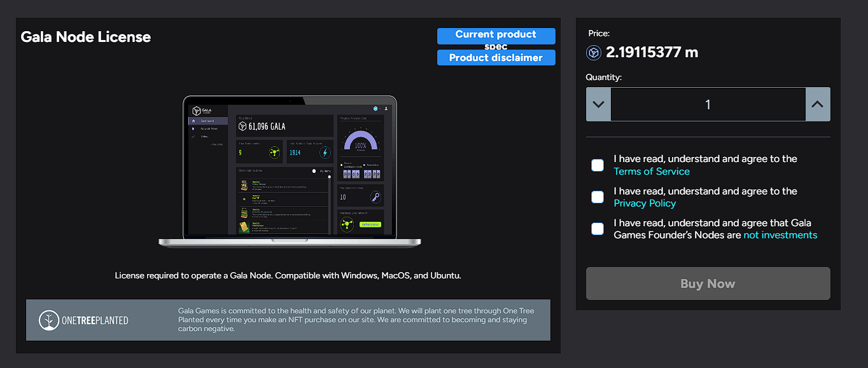Click the Buy Now button
Viewport: 868px width, 368px height.
708,283
